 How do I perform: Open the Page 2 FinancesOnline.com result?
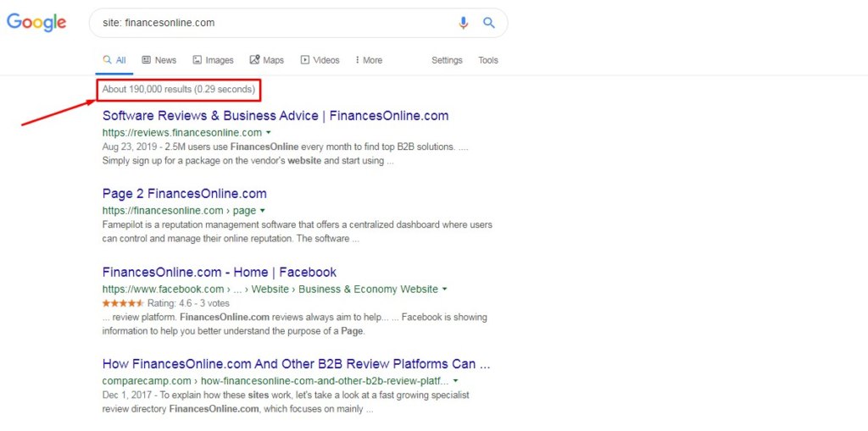coord(184,194)
